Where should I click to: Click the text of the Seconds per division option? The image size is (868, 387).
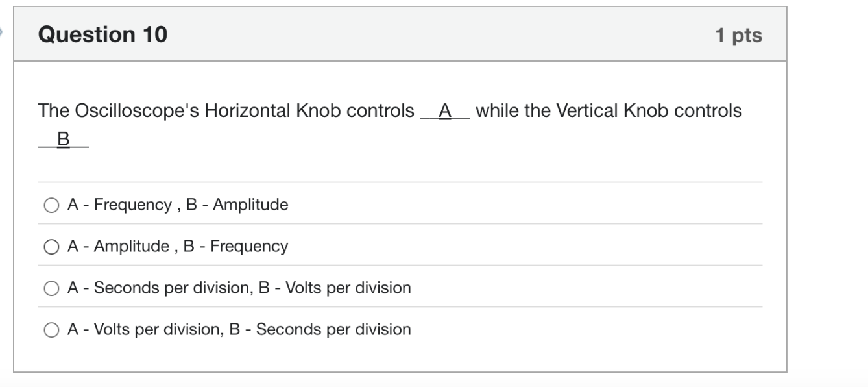pos(240,288)
